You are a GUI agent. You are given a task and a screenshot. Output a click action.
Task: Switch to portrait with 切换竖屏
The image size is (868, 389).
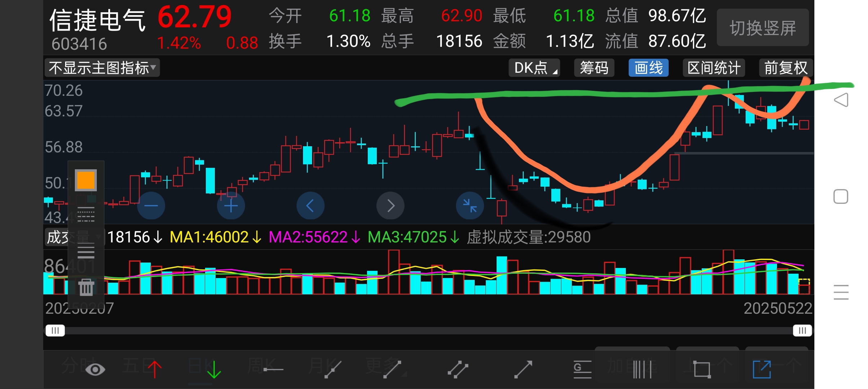click(763, 28)
